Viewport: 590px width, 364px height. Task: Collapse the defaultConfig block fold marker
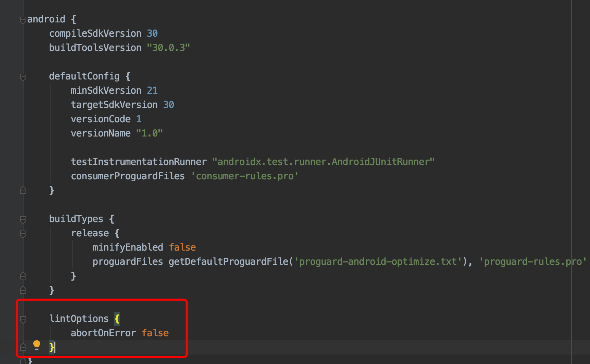pyautogui.click(x=23, y=77)
